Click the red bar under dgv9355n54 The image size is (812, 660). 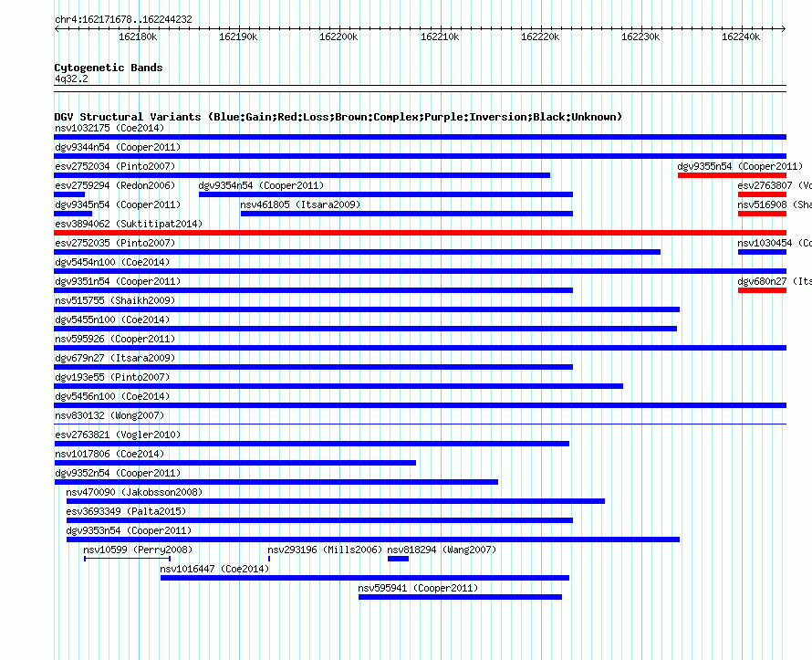pos(732,175)
